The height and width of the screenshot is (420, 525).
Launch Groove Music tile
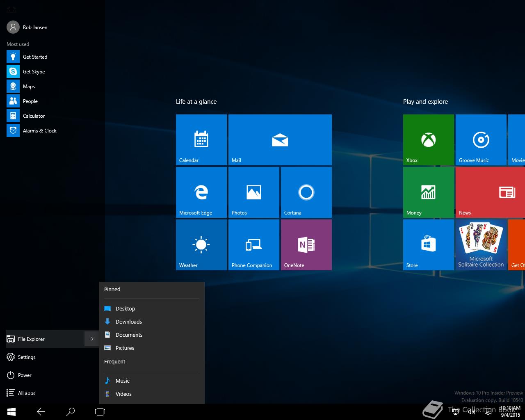(481, 139)
